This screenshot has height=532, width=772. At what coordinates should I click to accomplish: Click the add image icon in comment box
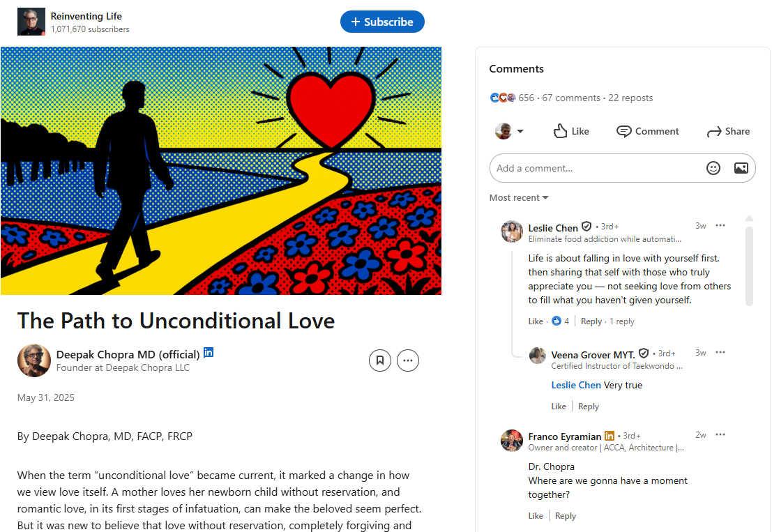pyautogui.click(x=741, y=168)
